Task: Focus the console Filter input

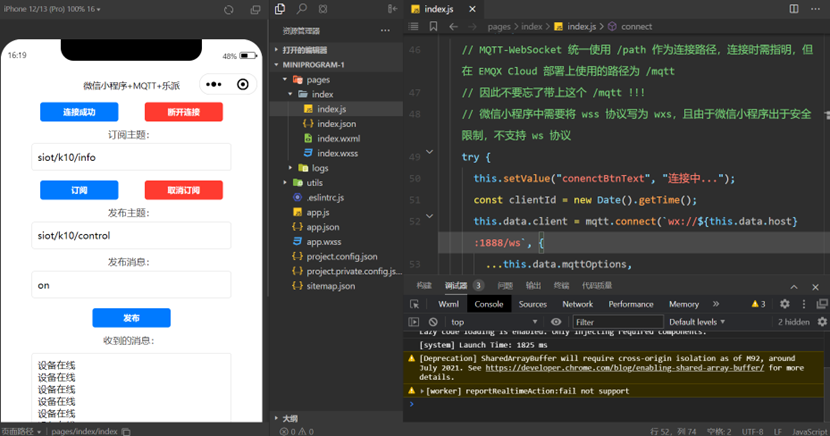Action: click(618, 322)
